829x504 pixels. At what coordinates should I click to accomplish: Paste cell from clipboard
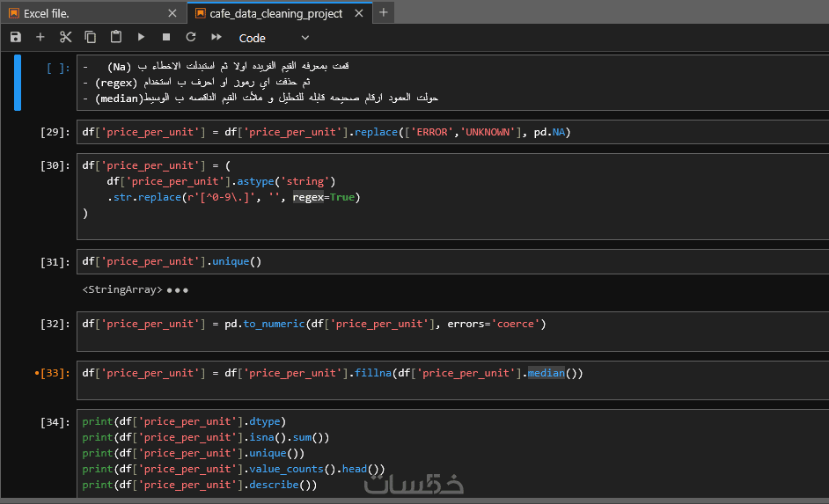[115, 37]
